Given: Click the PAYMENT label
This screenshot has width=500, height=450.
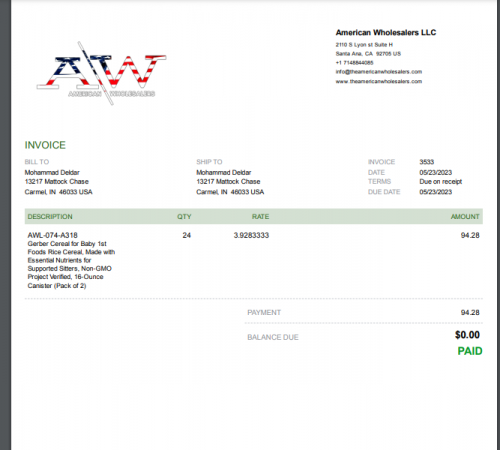Looking at the screenshot, I should 264,313.
